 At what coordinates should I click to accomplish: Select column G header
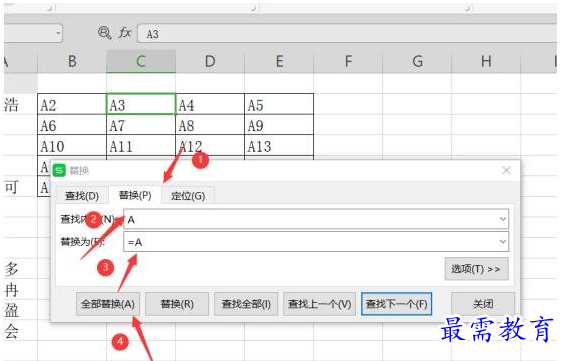[417, 61]
